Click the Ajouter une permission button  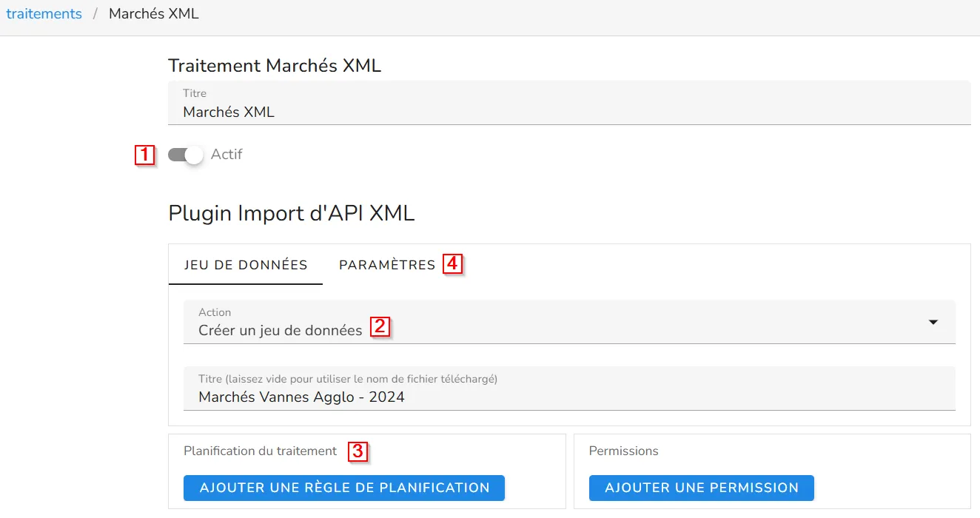(x=702, y=488)
